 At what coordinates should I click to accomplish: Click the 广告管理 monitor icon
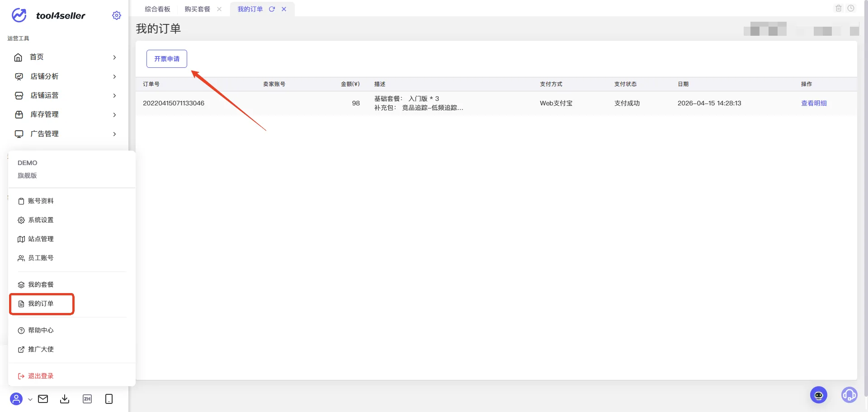(x=19, y=134)
